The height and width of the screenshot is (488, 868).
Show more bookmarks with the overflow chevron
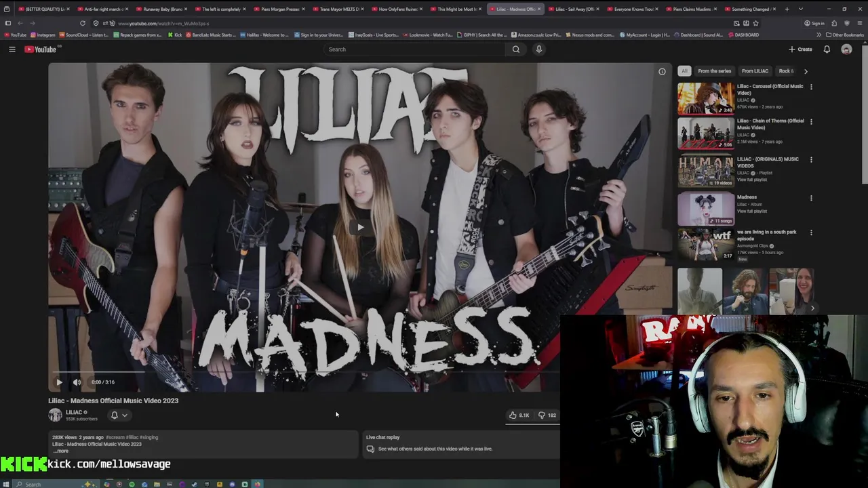tap(818, 35)
